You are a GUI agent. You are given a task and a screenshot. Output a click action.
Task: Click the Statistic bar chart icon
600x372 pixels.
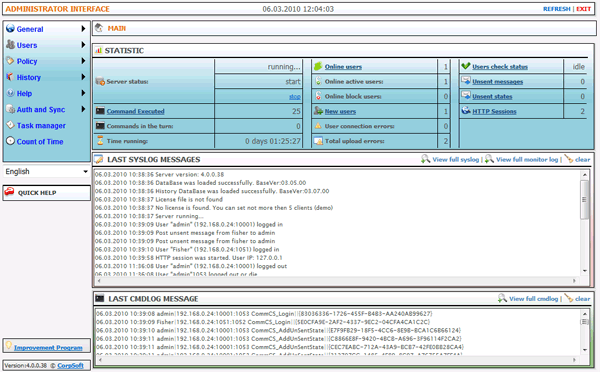coord(99,50)
